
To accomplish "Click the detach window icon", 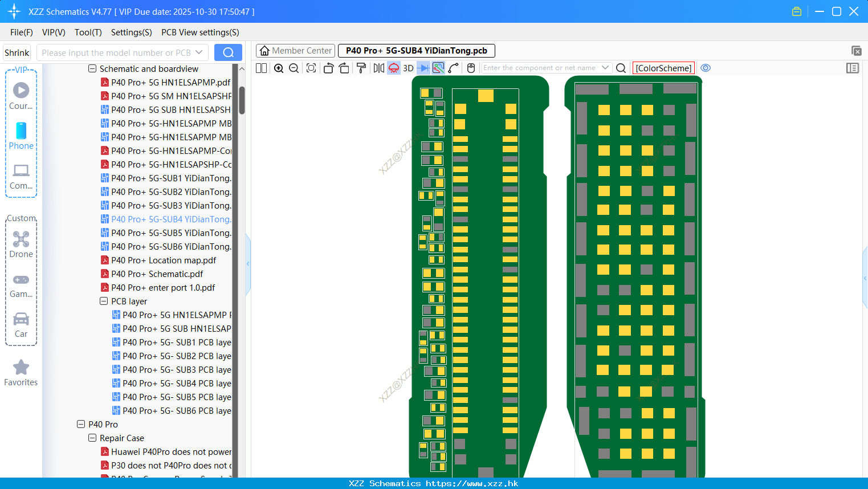I will 856,51.
